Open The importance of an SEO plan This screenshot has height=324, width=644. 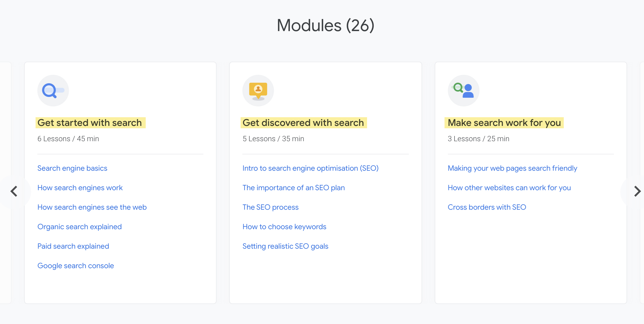(x=294, y=188)
